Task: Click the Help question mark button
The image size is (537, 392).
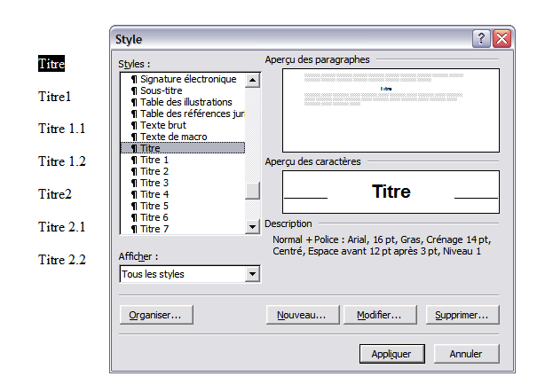Action: [481, 39]
